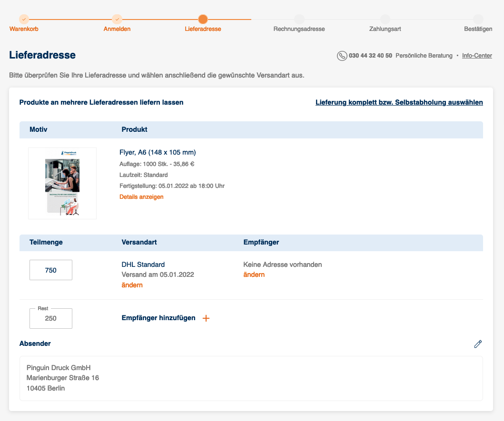Open the flyer motif thumbnail preview
Screen dimensions: 504x421
tap(62, 184)
